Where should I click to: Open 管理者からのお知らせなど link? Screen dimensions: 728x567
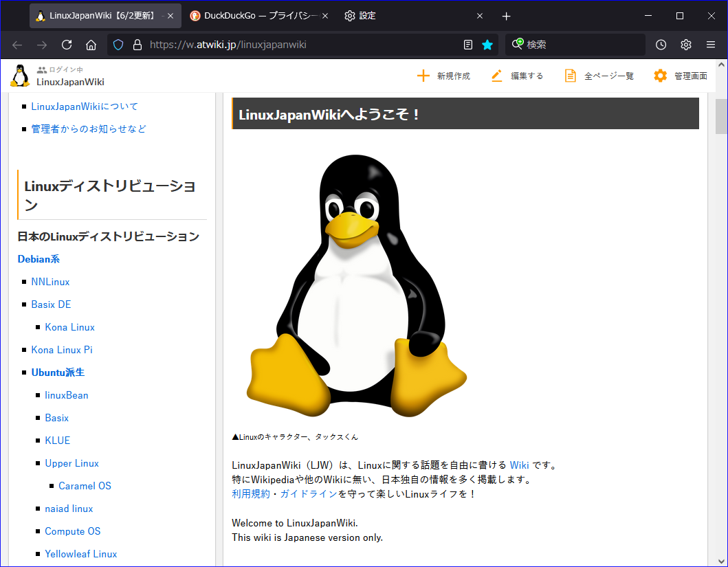[x=89, y=129]
